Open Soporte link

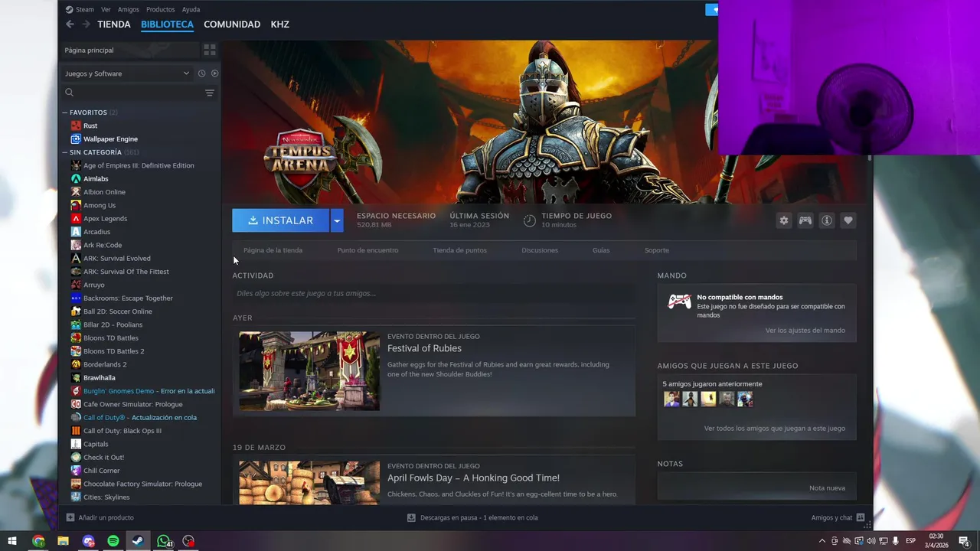656,250
